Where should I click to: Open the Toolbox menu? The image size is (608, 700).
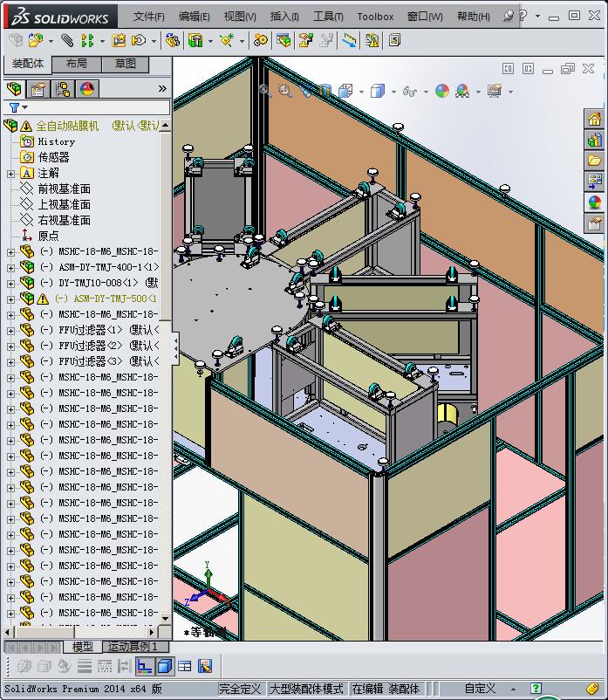(x=375, y=17)
